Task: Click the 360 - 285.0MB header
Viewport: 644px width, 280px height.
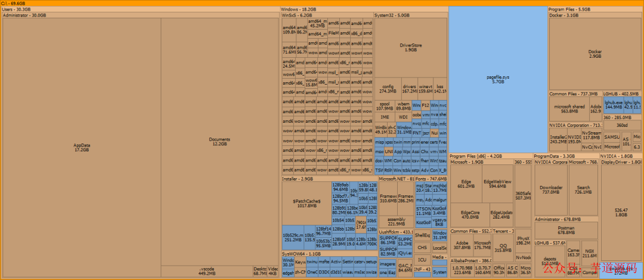Action: click(623, 117)
